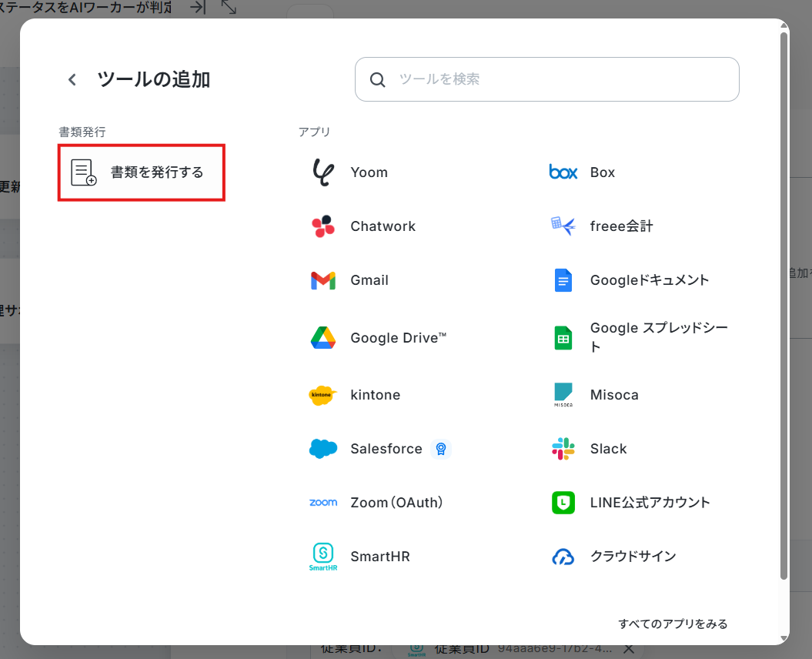Click the zoom logo icon

point(323,503)
